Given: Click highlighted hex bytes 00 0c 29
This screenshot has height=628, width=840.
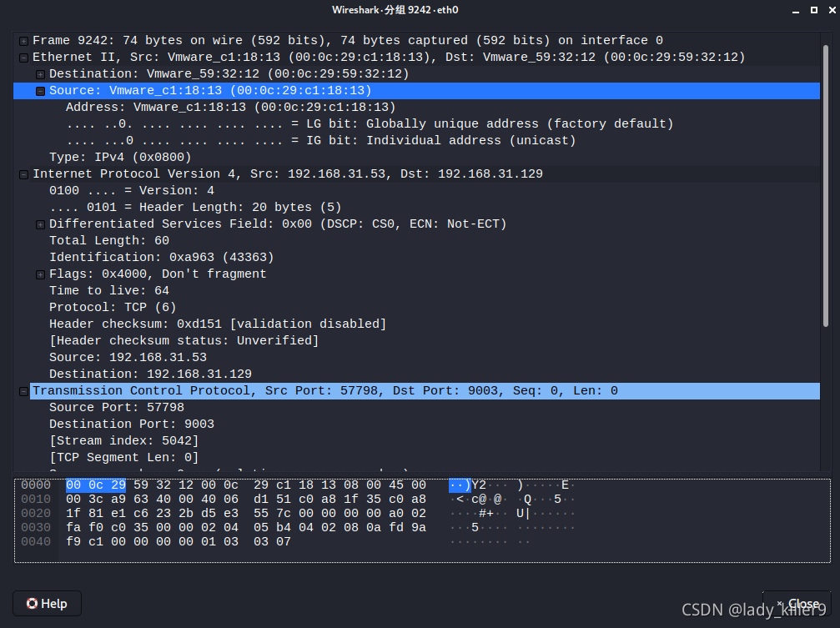Looking at the screenshot, I should pos(96,485).
